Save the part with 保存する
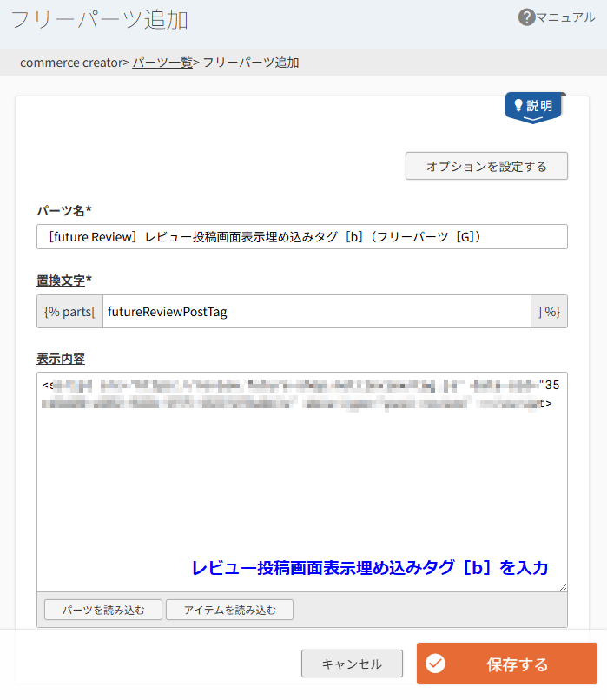Image resolution: width=607 pixels, height=700 pixels. point(506,664)
